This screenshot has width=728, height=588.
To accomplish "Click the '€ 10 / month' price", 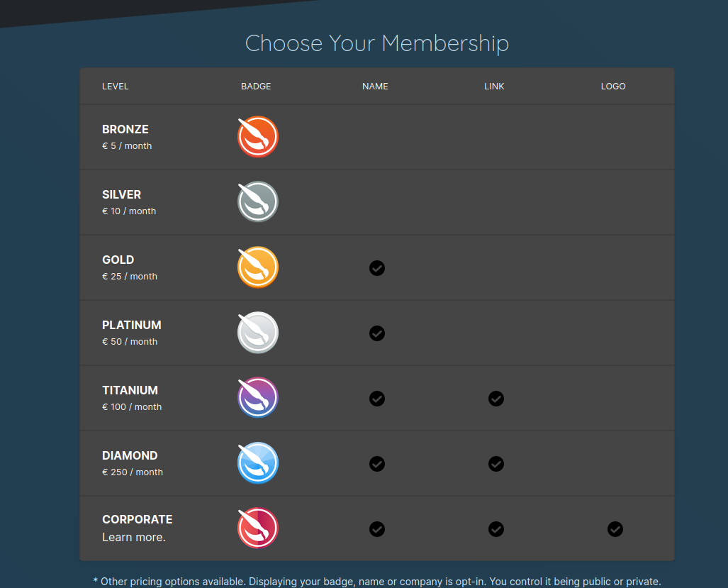I will pos(129,211).
